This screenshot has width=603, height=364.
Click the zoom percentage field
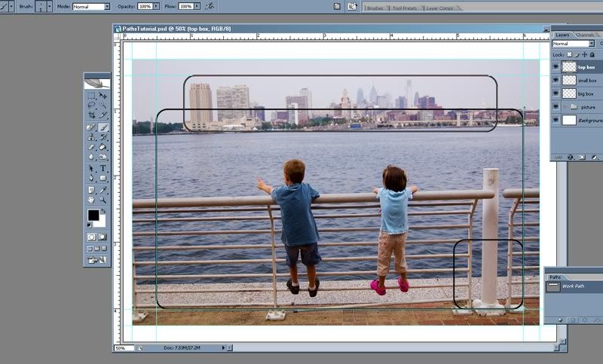point(124,348)
